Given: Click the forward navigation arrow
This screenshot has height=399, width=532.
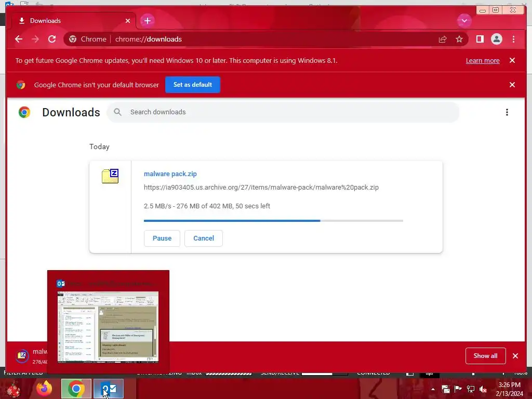Looking at the screenshot, I should [35, 39].
